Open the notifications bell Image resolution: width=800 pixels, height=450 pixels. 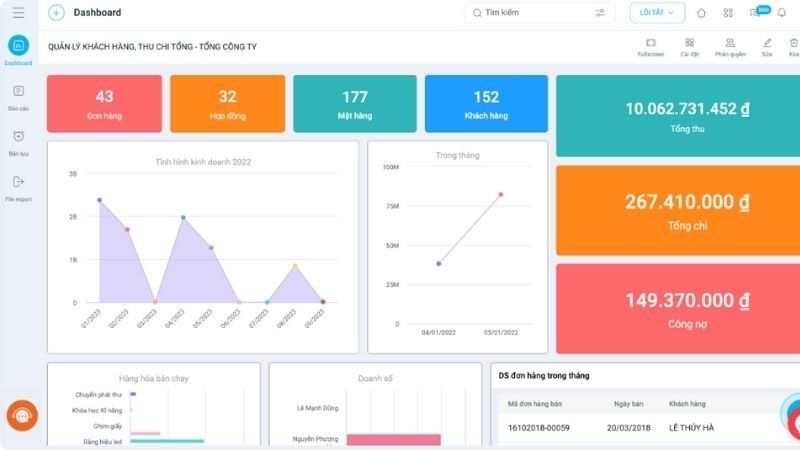click(x=782, y=13)
